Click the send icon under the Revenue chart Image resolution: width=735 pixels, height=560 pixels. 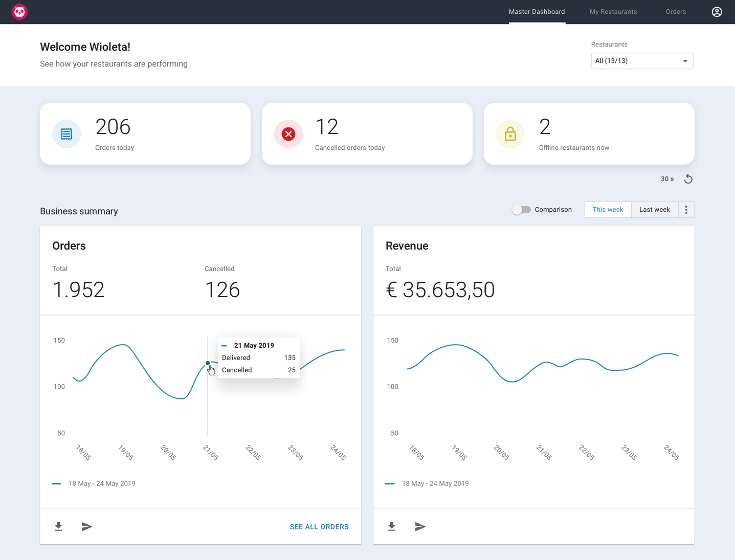tap(420, 526)
